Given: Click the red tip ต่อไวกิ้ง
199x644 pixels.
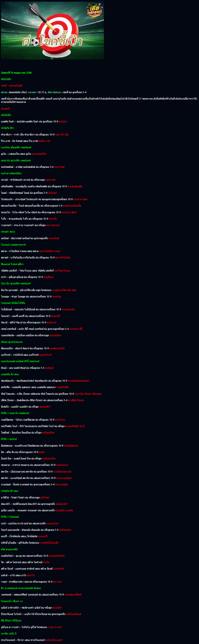Looking at the screenshot, I should point(53,219).
